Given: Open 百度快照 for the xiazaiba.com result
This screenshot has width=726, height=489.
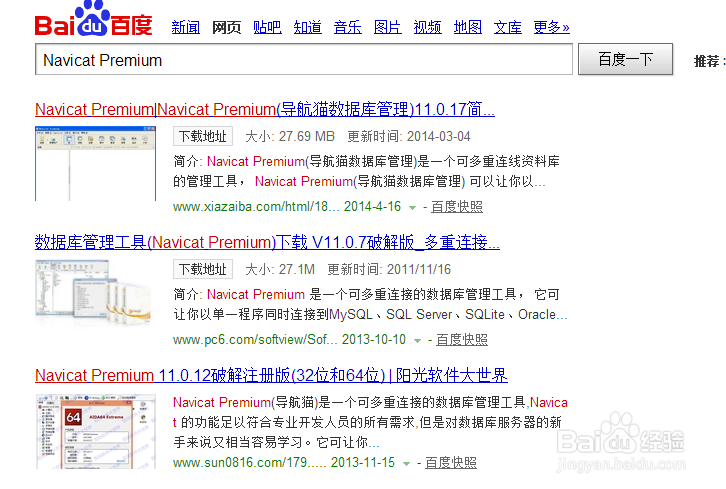Looking at the screenshot, I should tap(457, 207).
